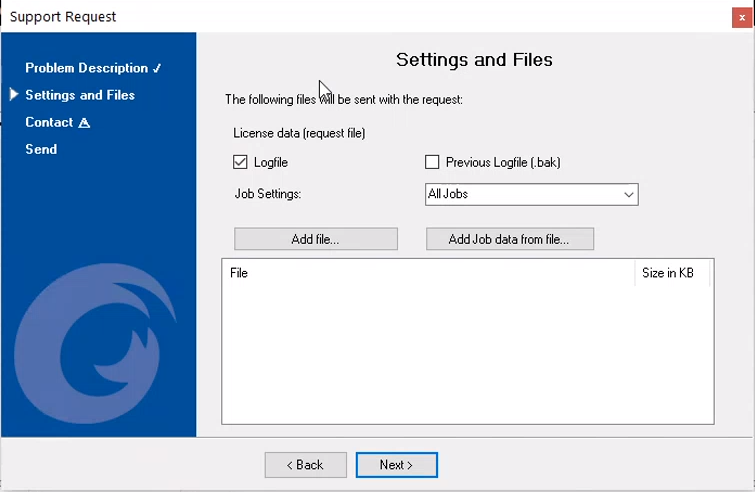Click the Size in KB column header

point(672,273)
